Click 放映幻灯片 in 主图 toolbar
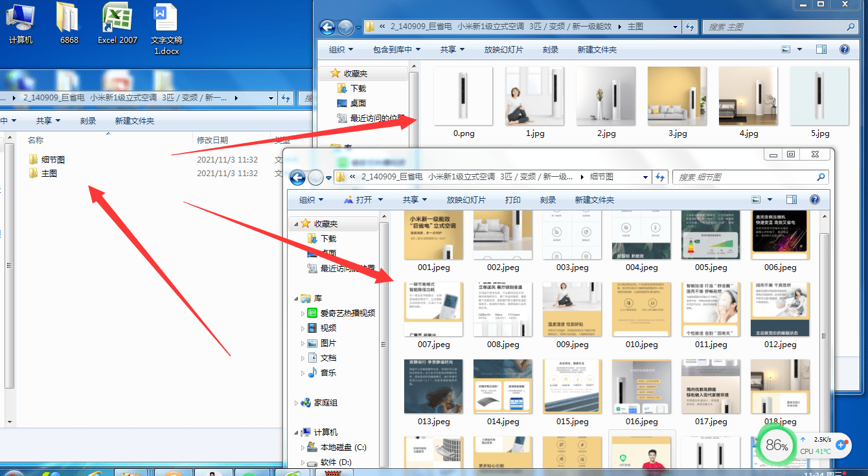Image resolution: width=868 pixels, height=476 pixels. pos(503,50)
